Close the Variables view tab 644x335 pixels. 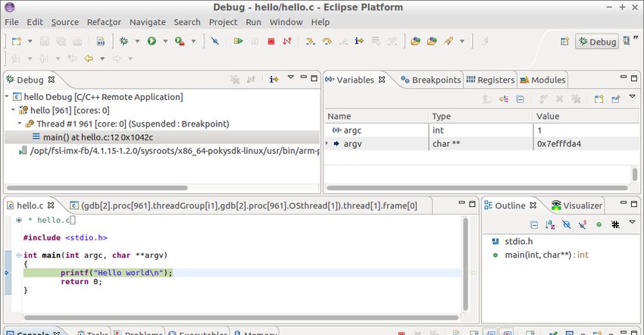[x=382, y=80]
